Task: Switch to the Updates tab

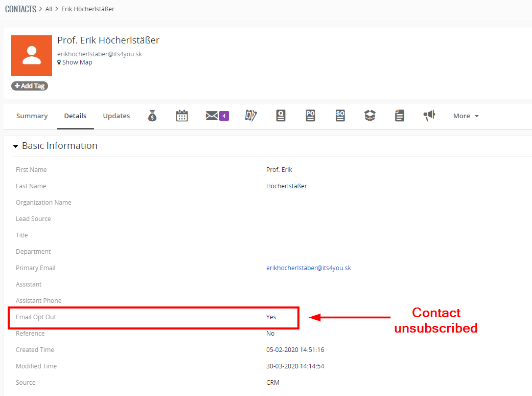Action: point(117,116)
